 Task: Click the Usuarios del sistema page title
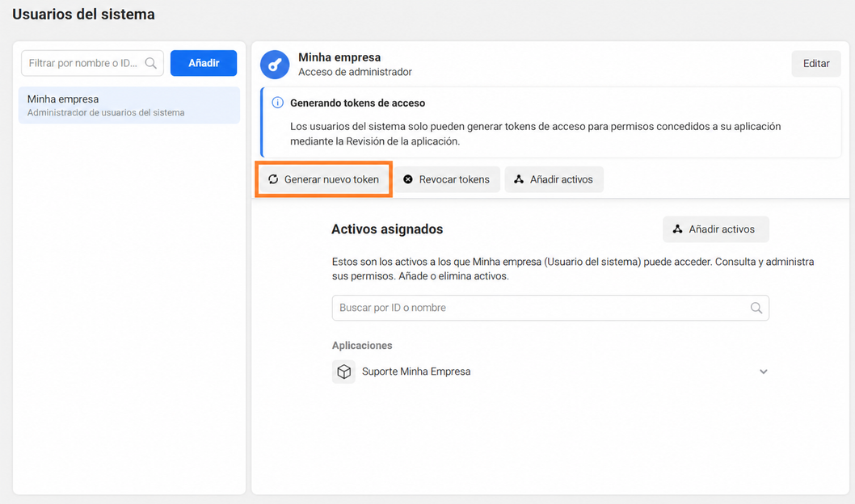(x=83, y=15)
